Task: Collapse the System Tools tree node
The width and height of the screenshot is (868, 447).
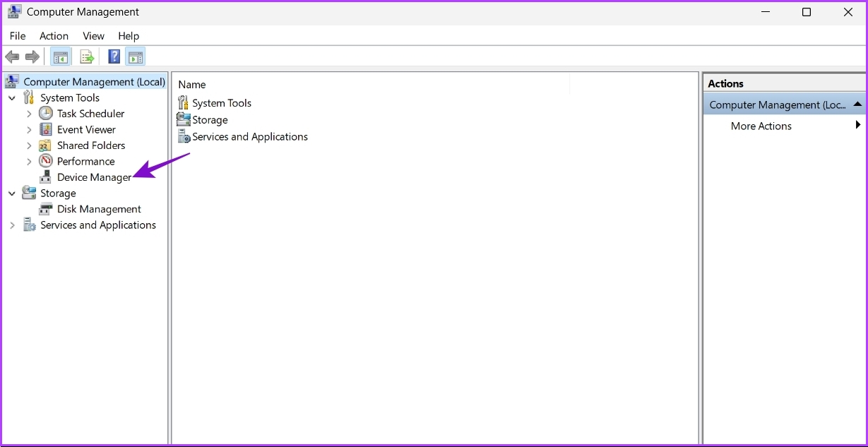Action: pyautogui.click(x=12, y=98)
